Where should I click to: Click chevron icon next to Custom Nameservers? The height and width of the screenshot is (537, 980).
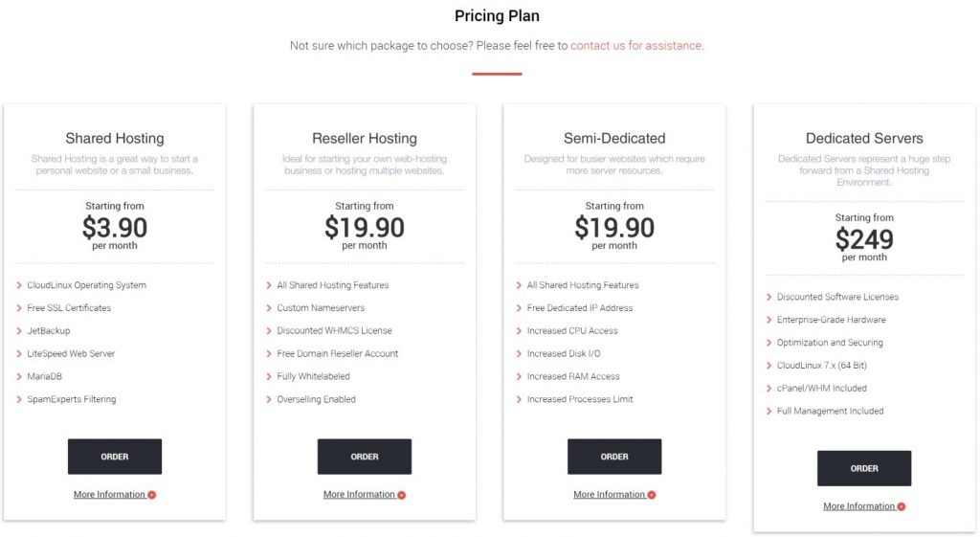[269, 308]
